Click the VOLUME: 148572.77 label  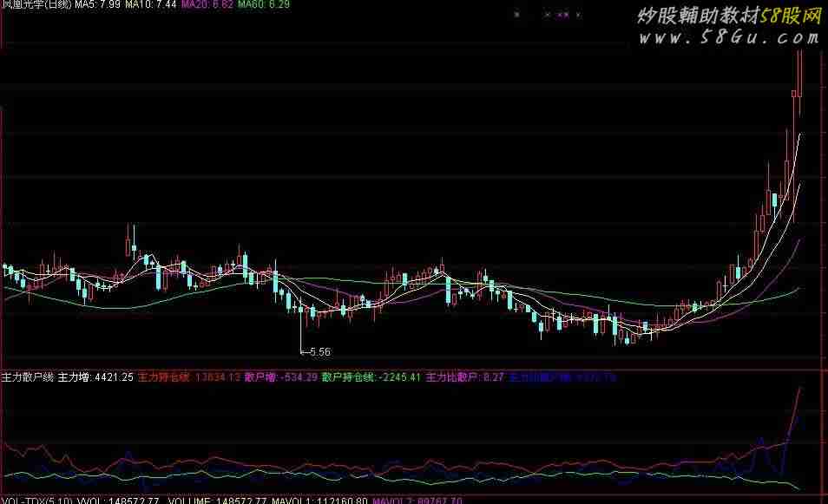(207, 501)
